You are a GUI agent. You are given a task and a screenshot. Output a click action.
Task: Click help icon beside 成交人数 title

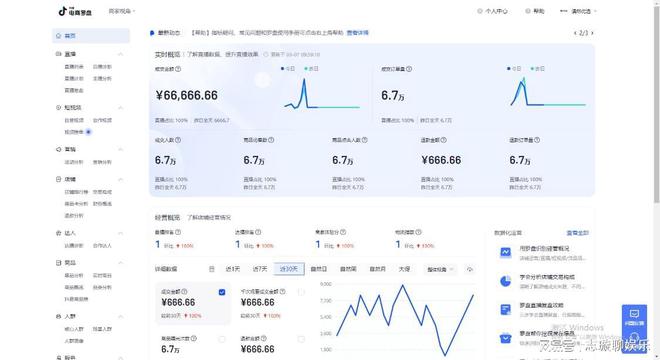click(x=178, y=140)
